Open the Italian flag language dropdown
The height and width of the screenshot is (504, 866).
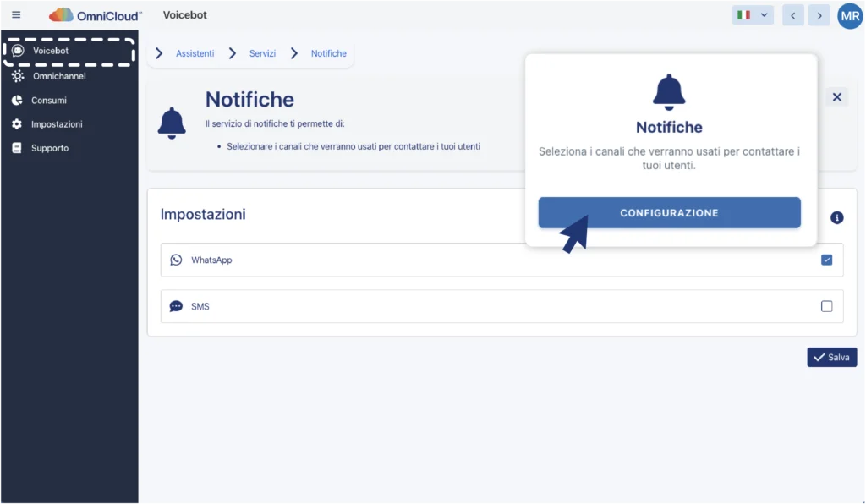pos(753,15)
